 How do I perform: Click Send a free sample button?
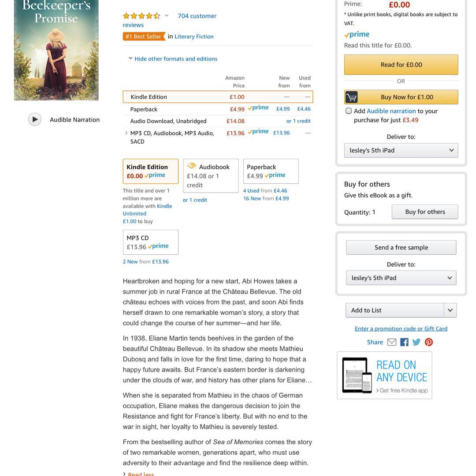(x=401, y=247)
